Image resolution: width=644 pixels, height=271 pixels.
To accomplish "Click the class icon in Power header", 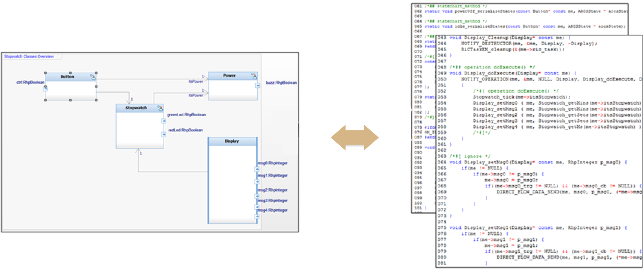I will [254, 76].
